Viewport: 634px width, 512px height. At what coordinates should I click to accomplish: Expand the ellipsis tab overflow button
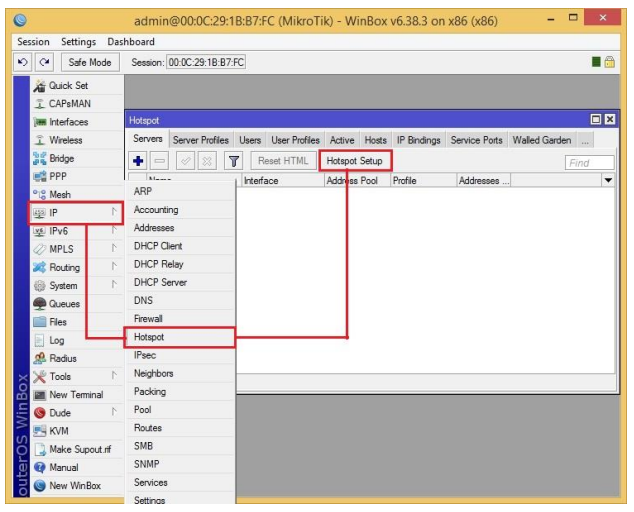[x=585, y=140]
